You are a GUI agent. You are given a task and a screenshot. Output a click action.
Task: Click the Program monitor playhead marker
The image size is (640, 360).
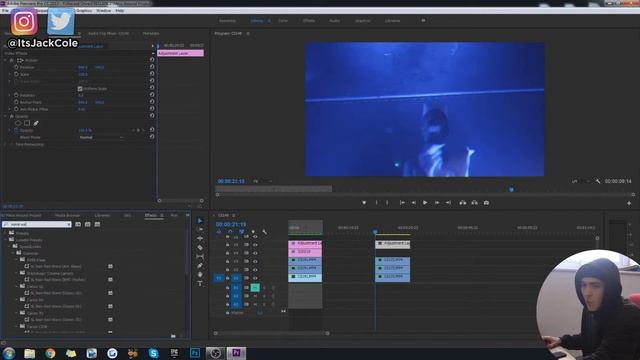(x=511, y=189)
